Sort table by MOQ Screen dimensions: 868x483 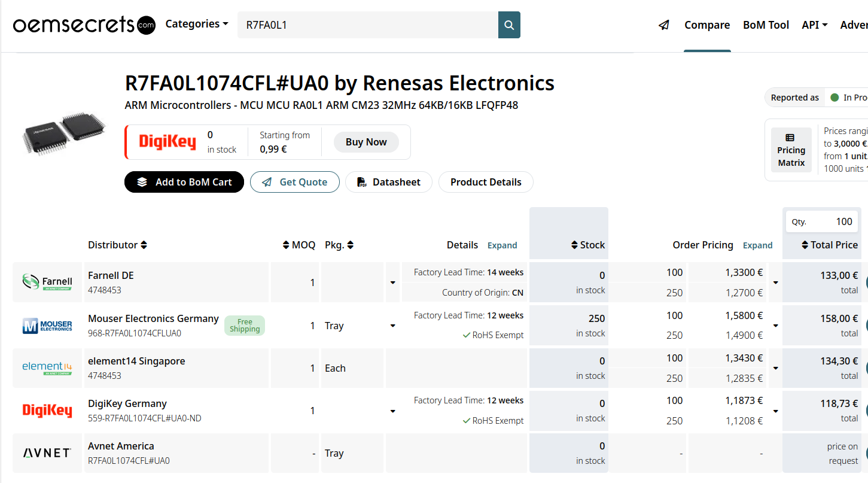[x=299, y=245]
